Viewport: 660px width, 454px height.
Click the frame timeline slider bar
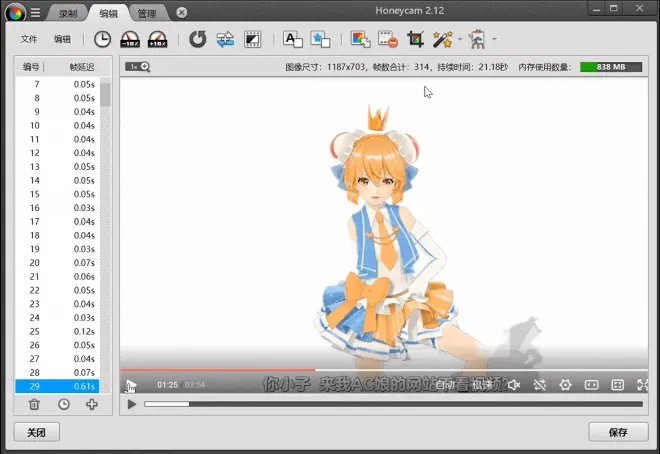click(x=394, y=404)
